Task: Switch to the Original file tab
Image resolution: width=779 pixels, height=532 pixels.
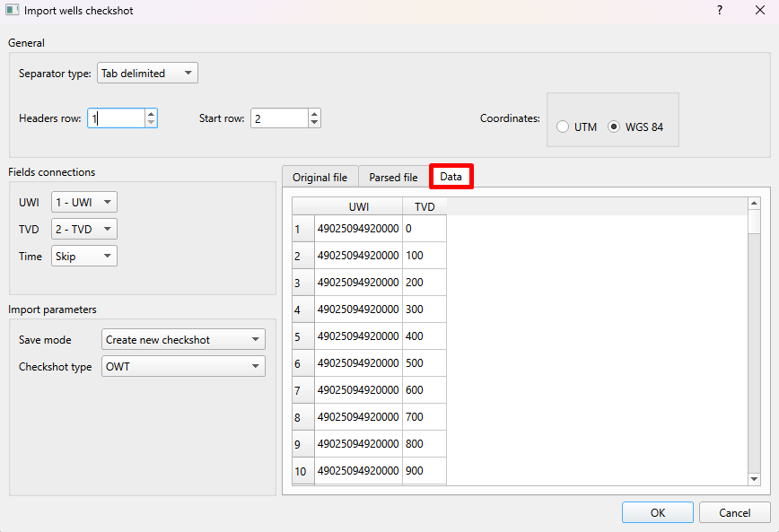Action: click(319, 177)
